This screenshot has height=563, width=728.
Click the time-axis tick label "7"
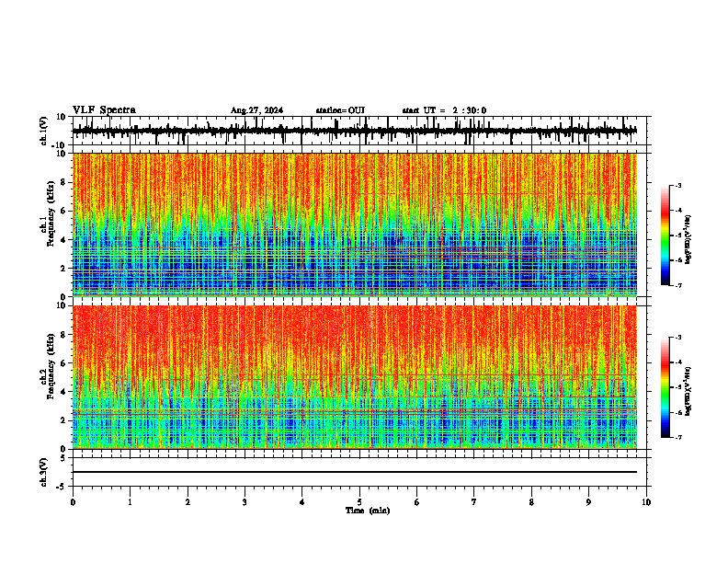click(x=474, y=502)
